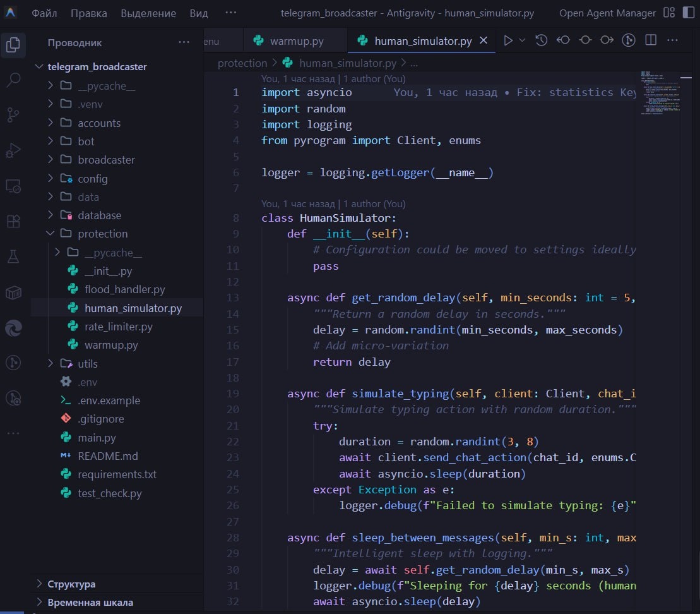
Task: Open the .env.example file
Action: (x=109, y=400)
